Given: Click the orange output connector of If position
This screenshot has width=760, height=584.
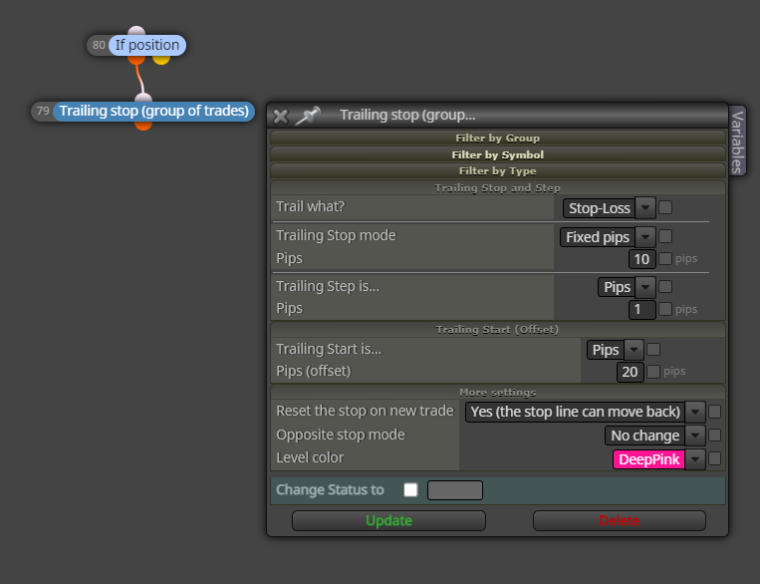Looking at the screenshot, I should [137, 60].
